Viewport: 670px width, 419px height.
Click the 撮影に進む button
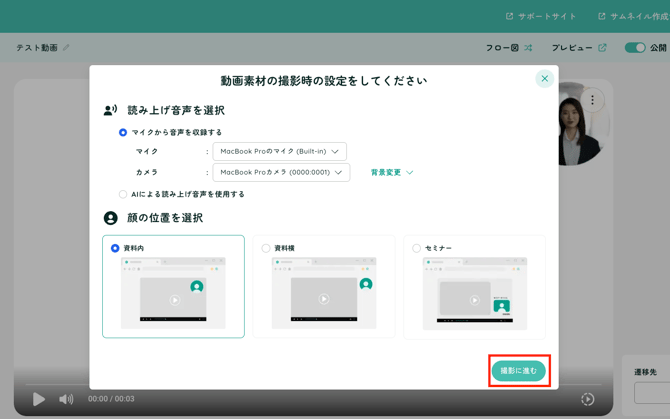(519, 371)
